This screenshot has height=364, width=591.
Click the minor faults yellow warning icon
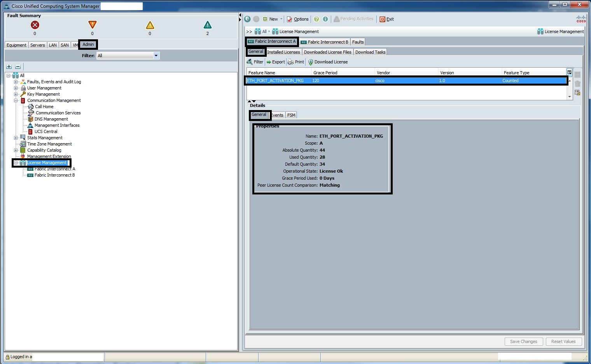[150, 25]
